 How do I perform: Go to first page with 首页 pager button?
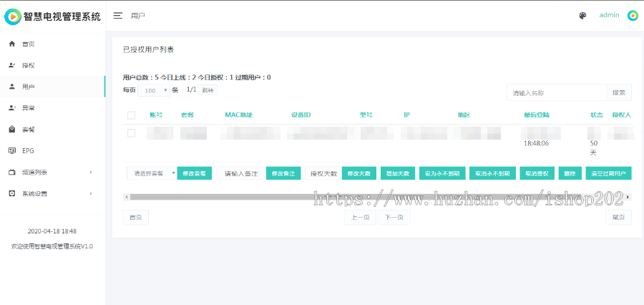click(x=135, y=218)
